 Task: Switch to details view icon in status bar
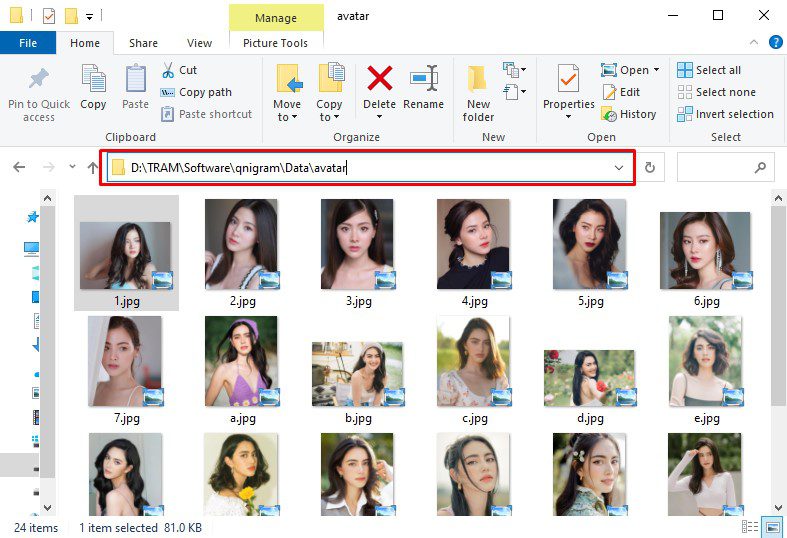[x=750, y=527]
